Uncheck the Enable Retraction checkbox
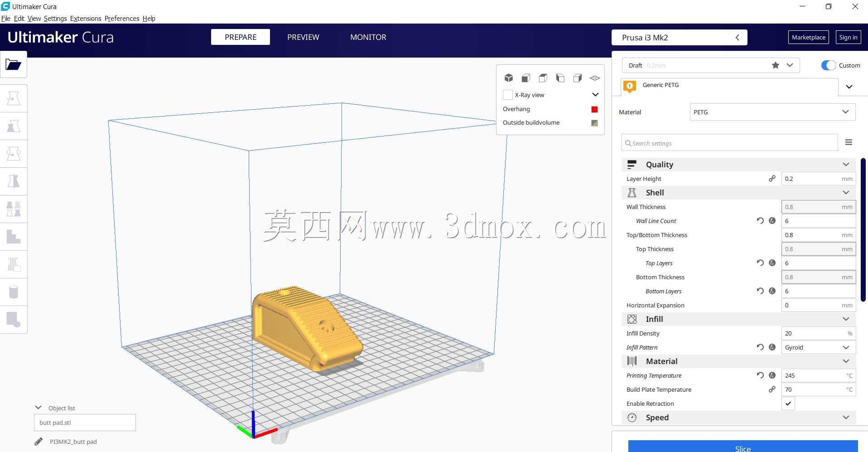This screenshot has height=452, width=868. [x=788, y=403]
